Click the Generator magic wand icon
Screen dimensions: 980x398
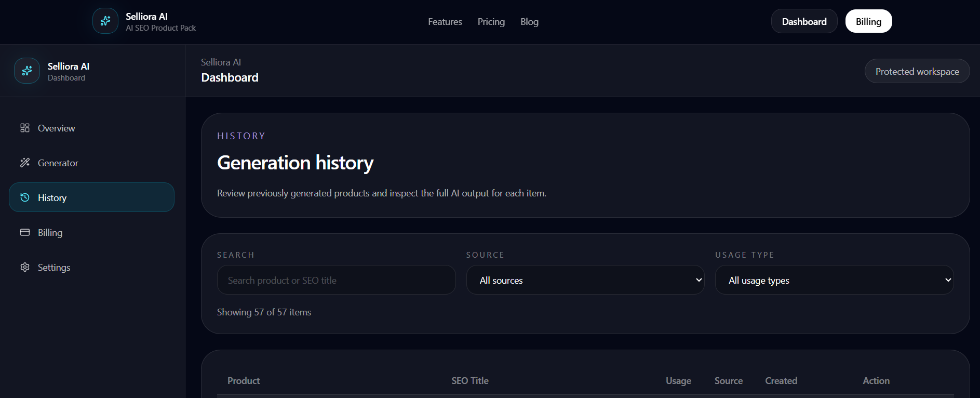[25, 163]
